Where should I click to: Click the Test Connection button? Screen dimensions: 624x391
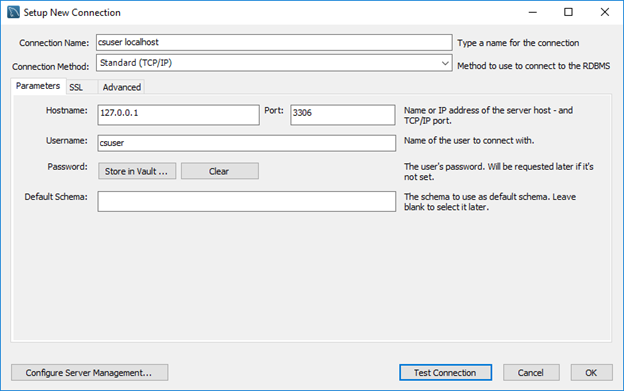click(445, 373)
